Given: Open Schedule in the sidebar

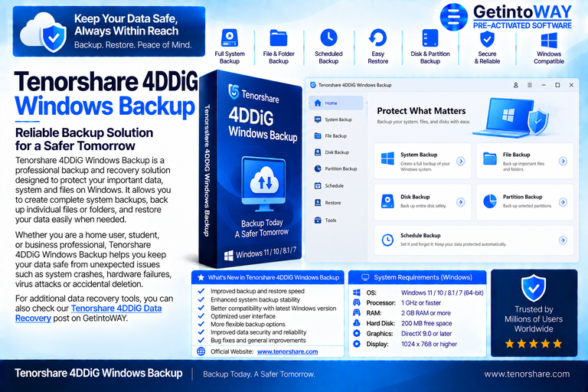Looking at the screenshot, I should (x=335, y=186).
